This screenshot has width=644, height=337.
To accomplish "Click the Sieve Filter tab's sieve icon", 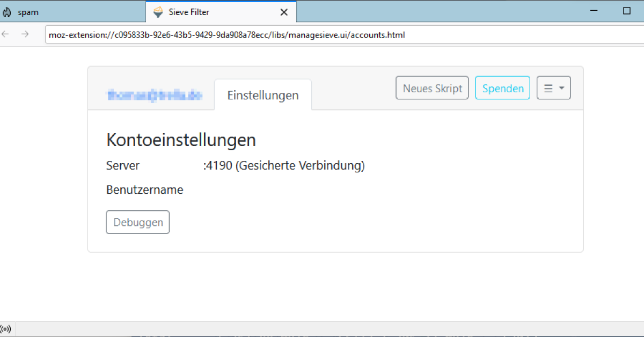I will (x=158, y=12).
